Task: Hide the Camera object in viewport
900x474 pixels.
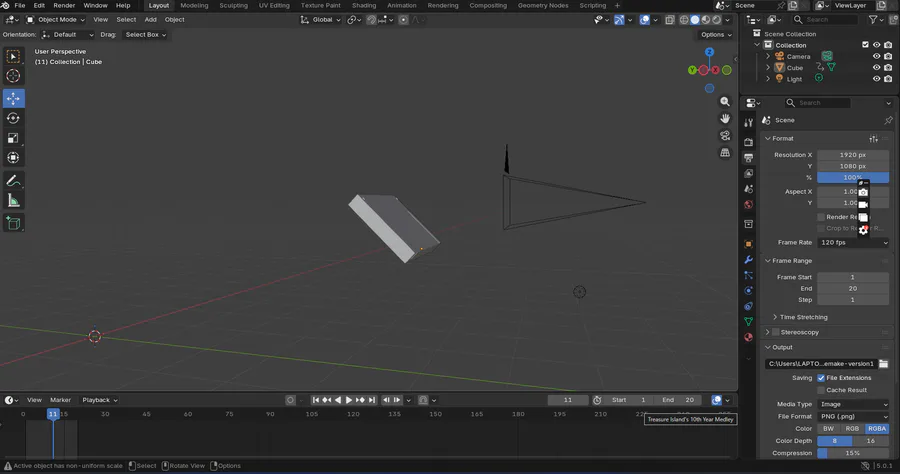Action: coord(876,56)
